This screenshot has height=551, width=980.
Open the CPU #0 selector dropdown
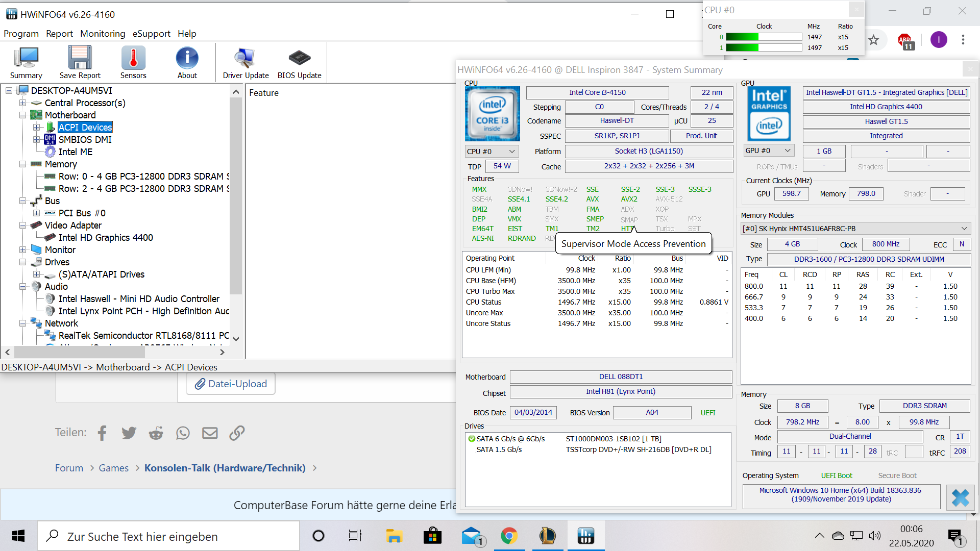492,151
